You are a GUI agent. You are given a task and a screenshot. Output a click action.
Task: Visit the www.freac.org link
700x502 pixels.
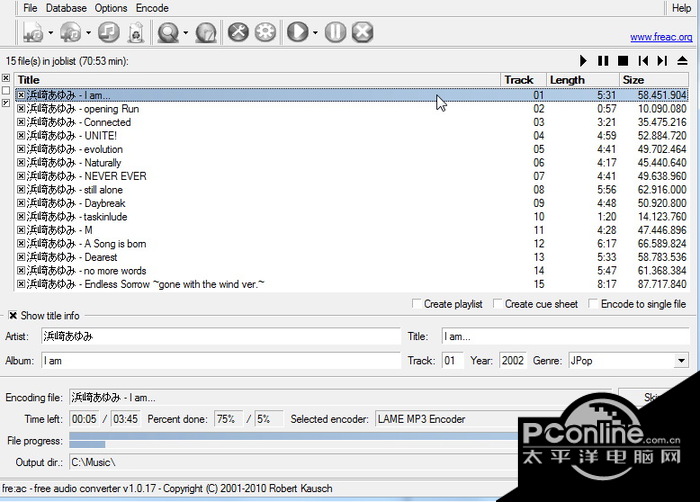click(x=661, y=37)
